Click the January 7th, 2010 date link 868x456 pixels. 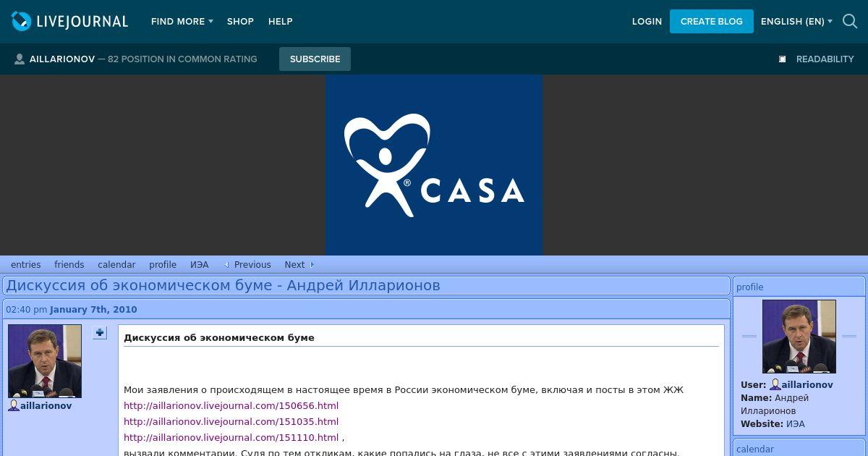[x=93, y=310]
